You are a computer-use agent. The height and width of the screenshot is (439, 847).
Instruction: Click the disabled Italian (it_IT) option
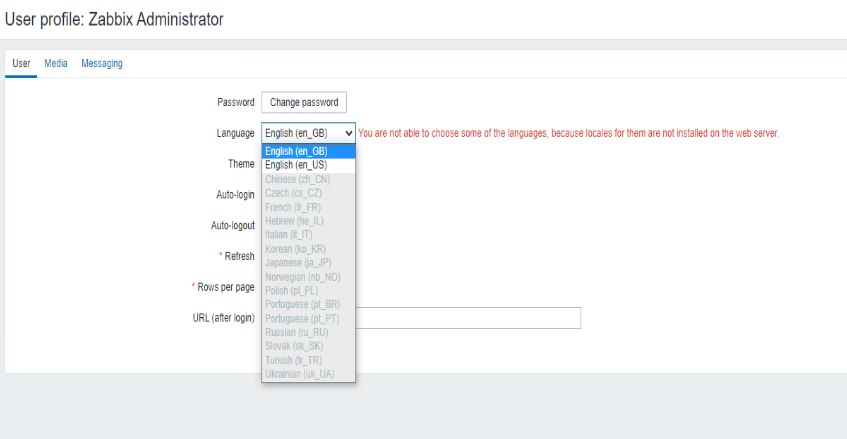(308, 235)
